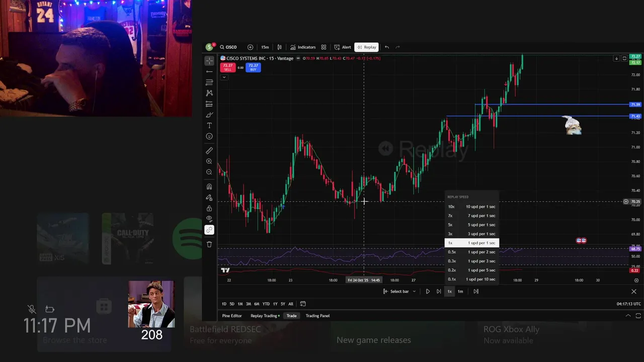Pick the 0.1x replay speed
The image size is (644, 362).
click(x=471, y=279)
